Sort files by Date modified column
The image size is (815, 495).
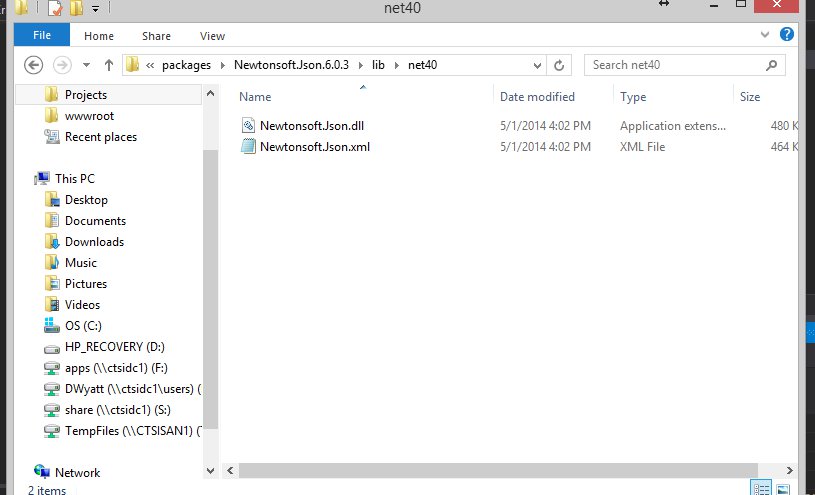[x=537, y=97]
